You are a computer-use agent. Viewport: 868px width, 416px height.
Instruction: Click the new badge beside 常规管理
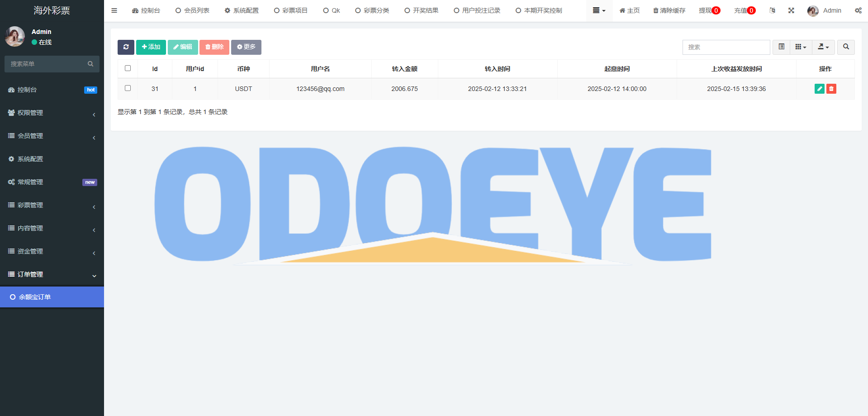click(90, 182)
